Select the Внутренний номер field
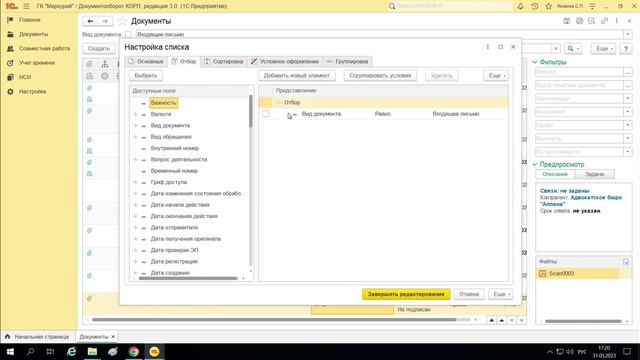Image resolution: width=640 pixels, height=360 pixels. pyautogui.click(x=175, y=148)
